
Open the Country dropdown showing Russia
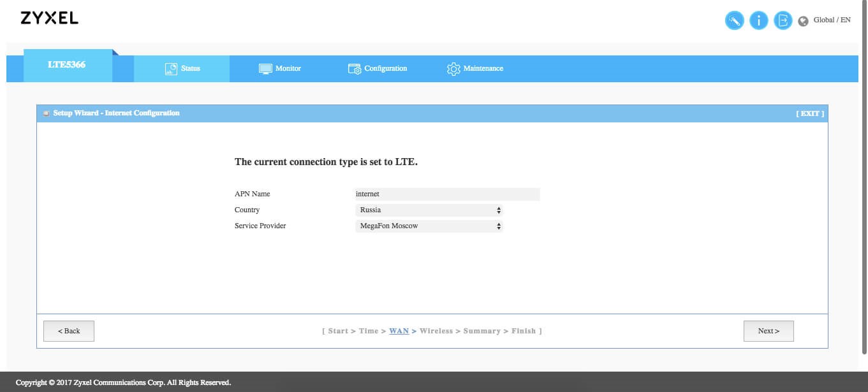[429, 210]
